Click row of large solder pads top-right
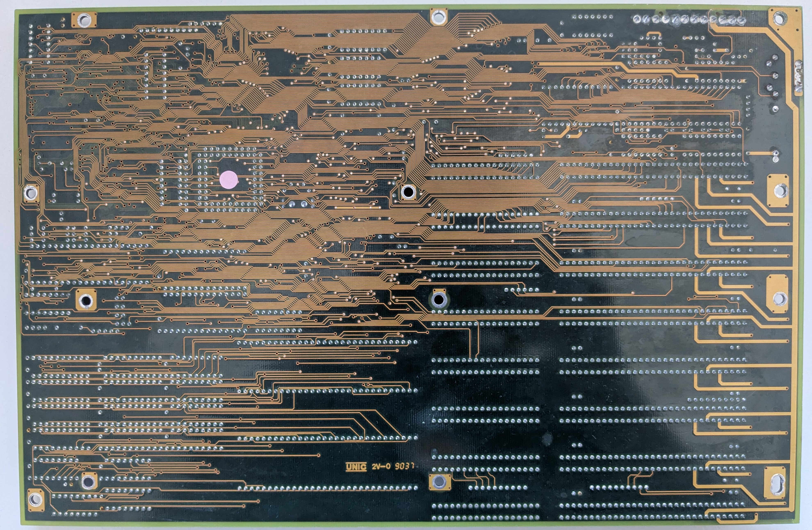The height and width of the screenshot is (530, 812). coord(689,20)
